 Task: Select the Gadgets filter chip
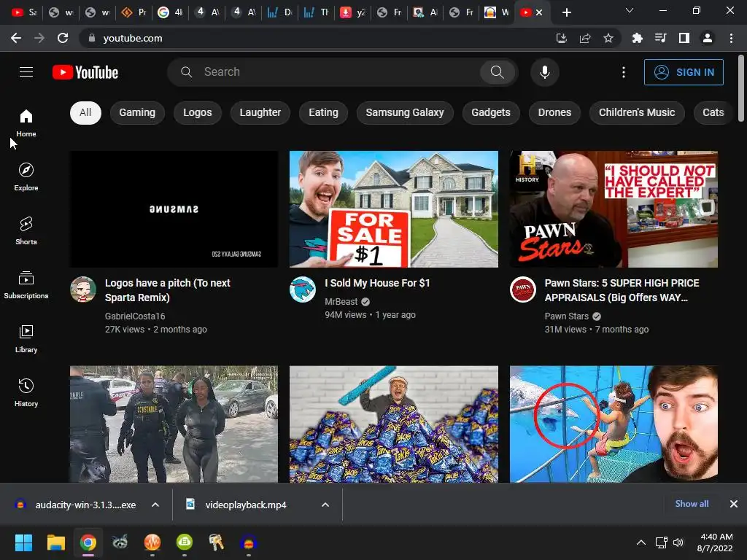click(491, 113)
